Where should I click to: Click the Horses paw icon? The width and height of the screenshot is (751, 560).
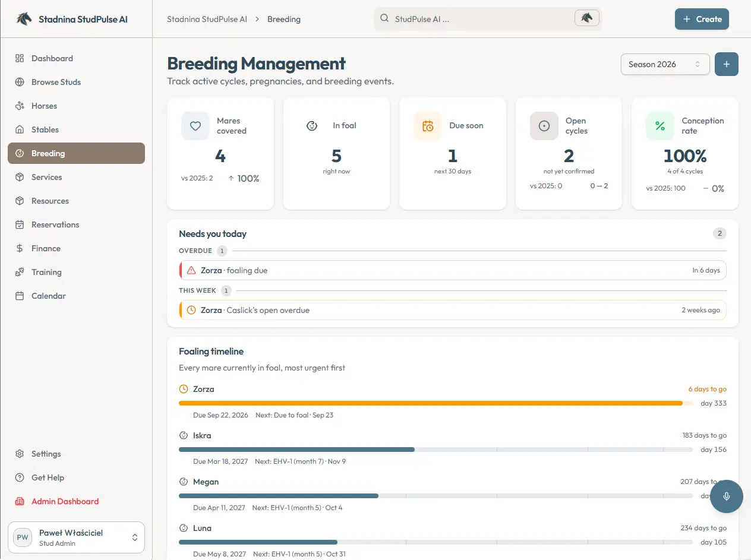[20, 106]
